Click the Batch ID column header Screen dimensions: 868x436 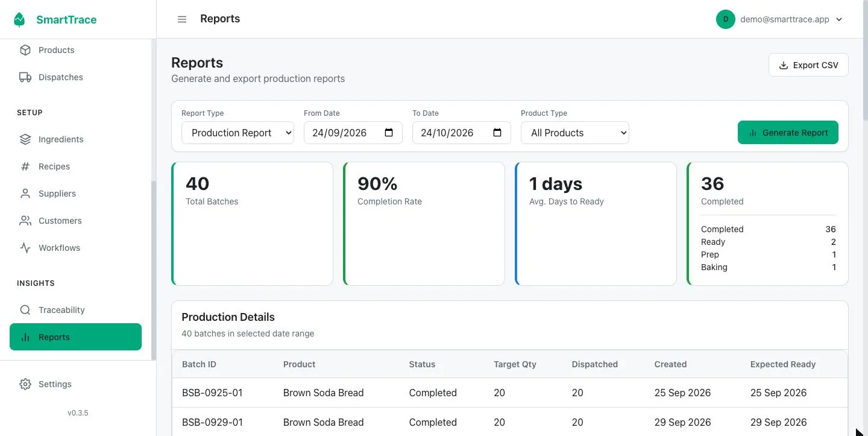pyautogui.click(x=199, y=364)
